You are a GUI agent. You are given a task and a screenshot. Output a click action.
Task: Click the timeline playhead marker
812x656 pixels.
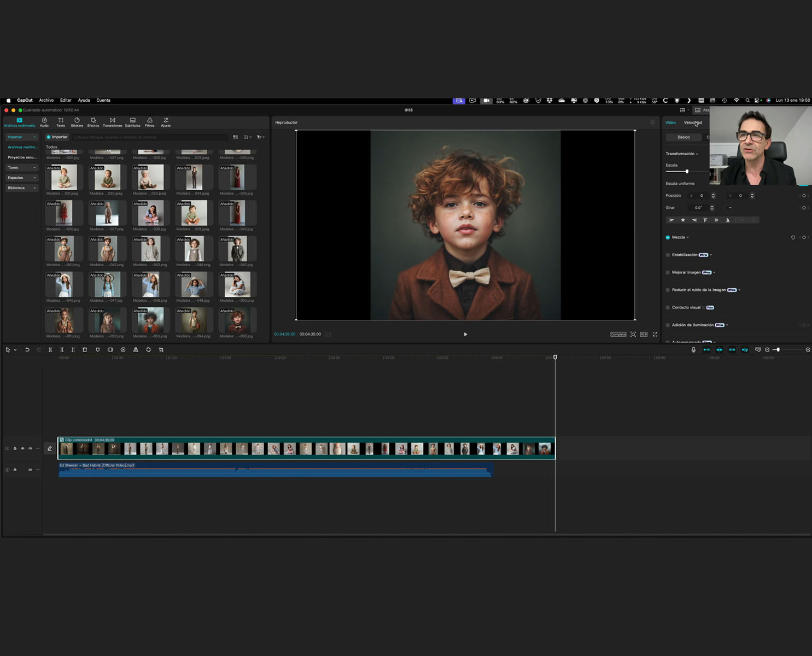coord(555,358)
